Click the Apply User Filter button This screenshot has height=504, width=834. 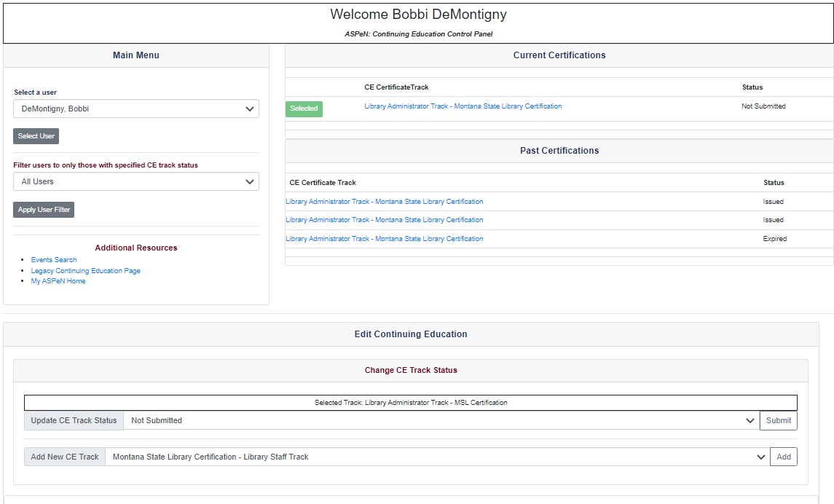pyautogui.click(x=43, y=209)
